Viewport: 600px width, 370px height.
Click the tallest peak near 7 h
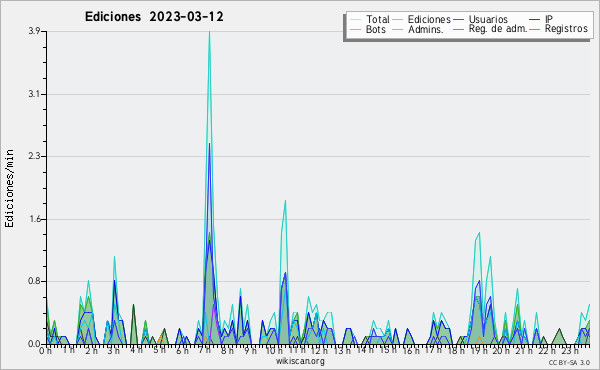coord(209,32)
